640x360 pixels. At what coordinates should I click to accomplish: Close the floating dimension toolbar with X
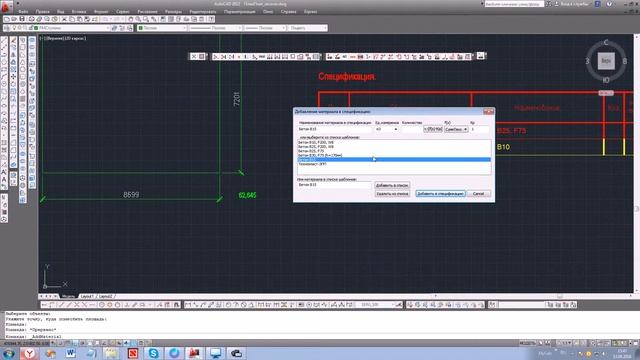coord(194,56)
